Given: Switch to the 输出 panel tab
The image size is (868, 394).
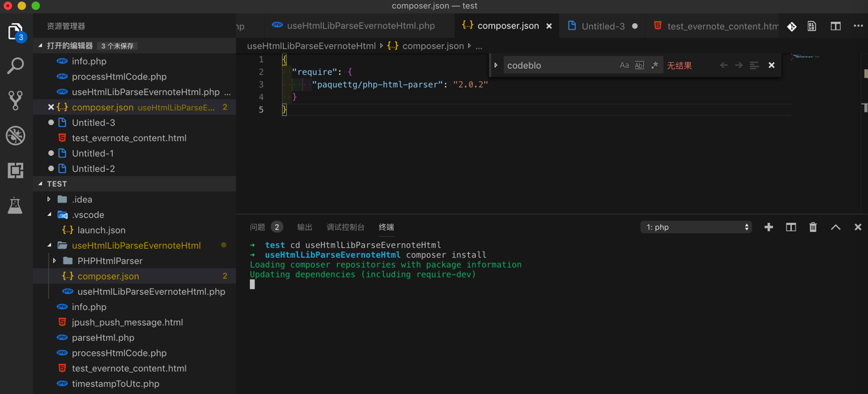Looking at the screenshot, I should (x=305, y=227).
